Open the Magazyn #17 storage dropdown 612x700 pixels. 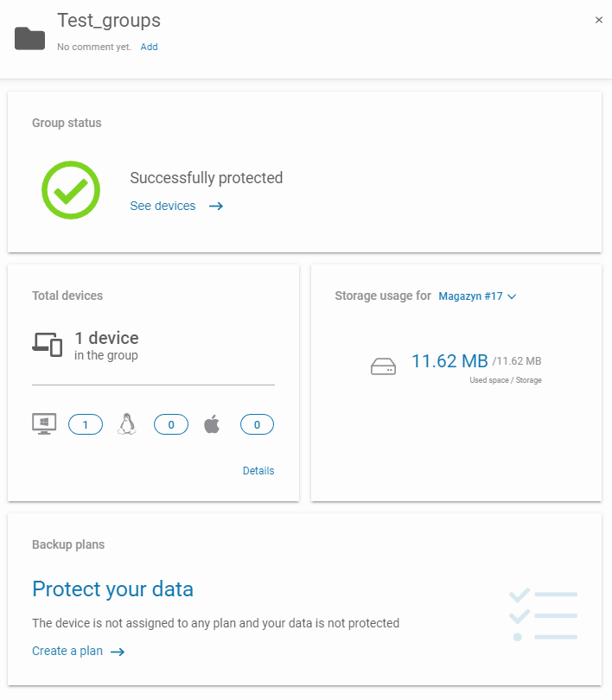pos(477,296)
